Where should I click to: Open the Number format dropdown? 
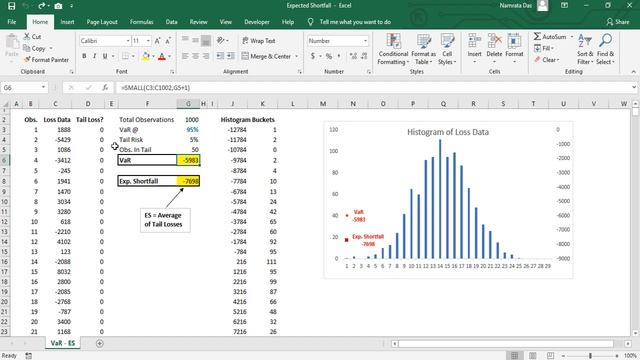click(x=365, y=41)
